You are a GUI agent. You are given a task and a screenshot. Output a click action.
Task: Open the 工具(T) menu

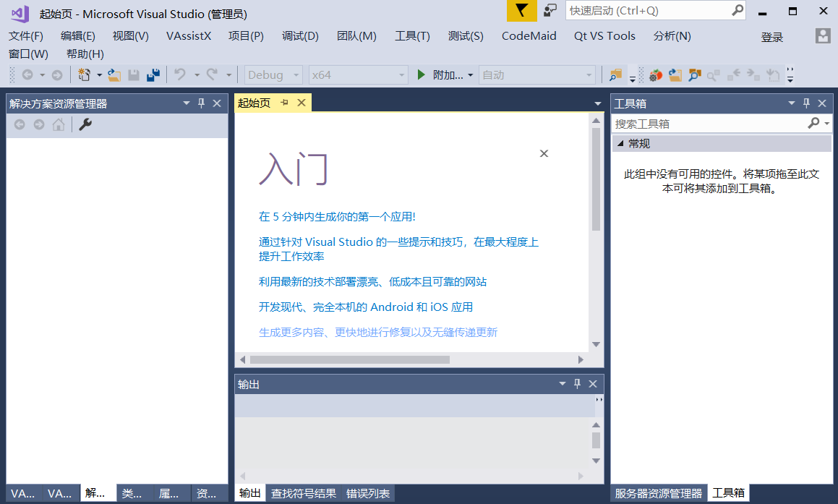point(412,36)
